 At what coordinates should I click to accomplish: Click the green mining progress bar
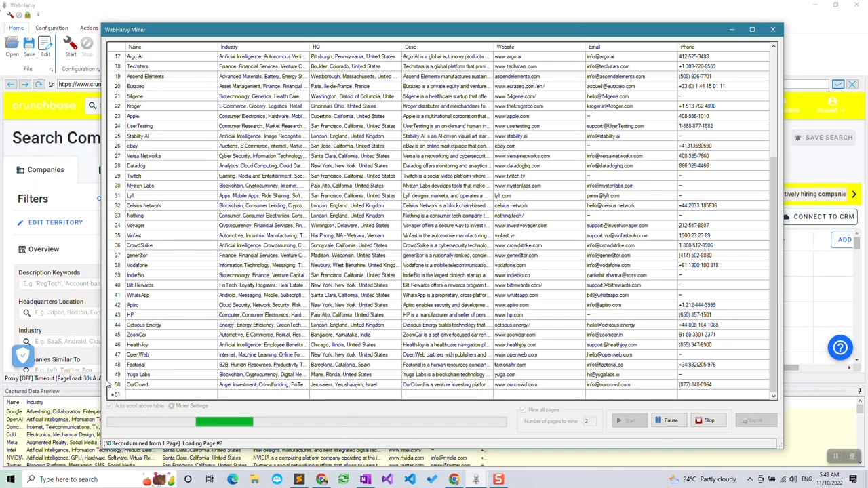click(x=224, y=422)
